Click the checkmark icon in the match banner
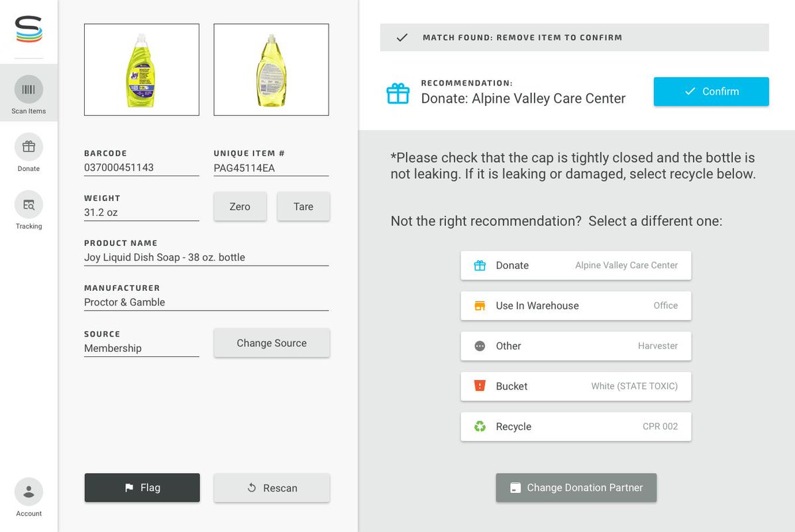 click(x=401, y=38)
